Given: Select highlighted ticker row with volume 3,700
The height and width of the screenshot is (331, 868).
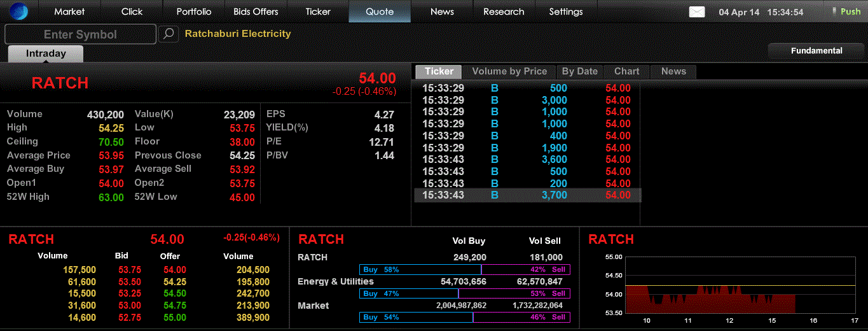Looking at the screenshot, I should pyautogui.click(x=528, y=195).
